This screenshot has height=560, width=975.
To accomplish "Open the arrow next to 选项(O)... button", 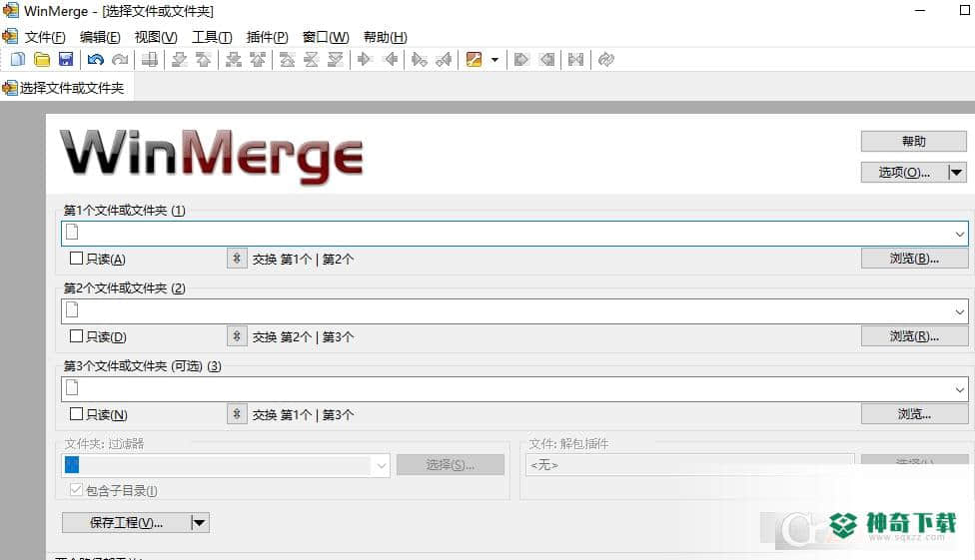I will pyautogui.click(x=957, y=172).
